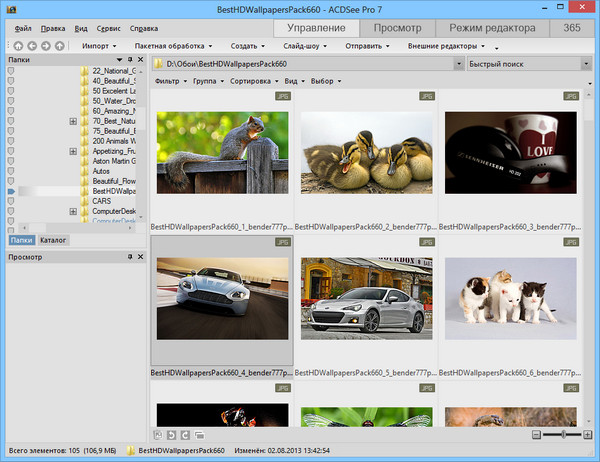This screenshot has width=600, height=462.
Task: Switch to the Просмотр mode tab
Action: (397, 27)
